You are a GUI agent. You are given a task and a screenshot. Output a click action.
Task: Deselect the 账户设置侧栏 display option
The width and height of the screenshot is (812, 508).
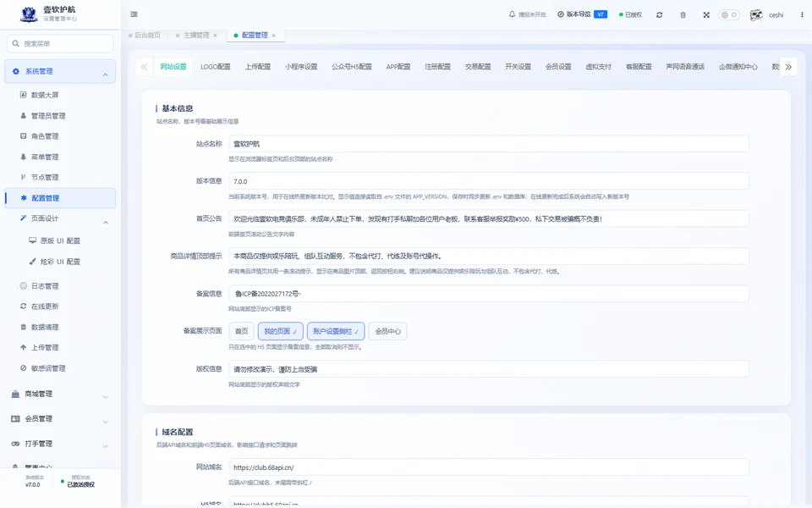[336, 331]
